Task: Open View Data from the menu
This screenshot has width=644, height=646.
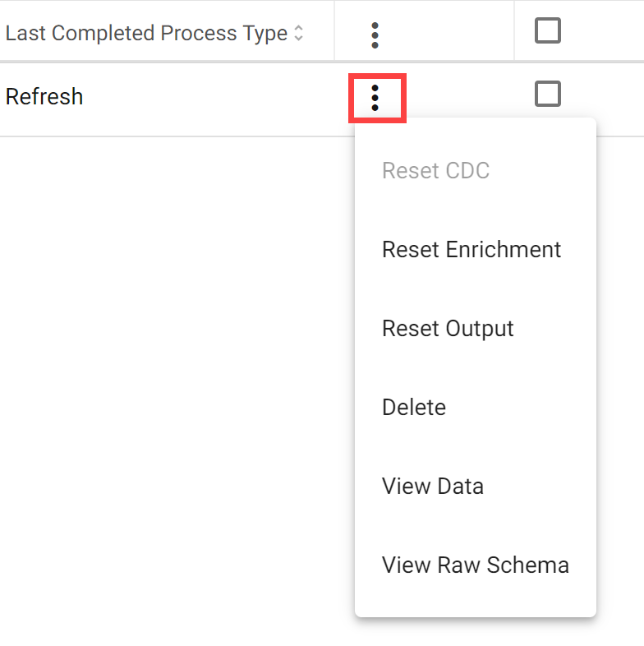Action: (433, 486)
